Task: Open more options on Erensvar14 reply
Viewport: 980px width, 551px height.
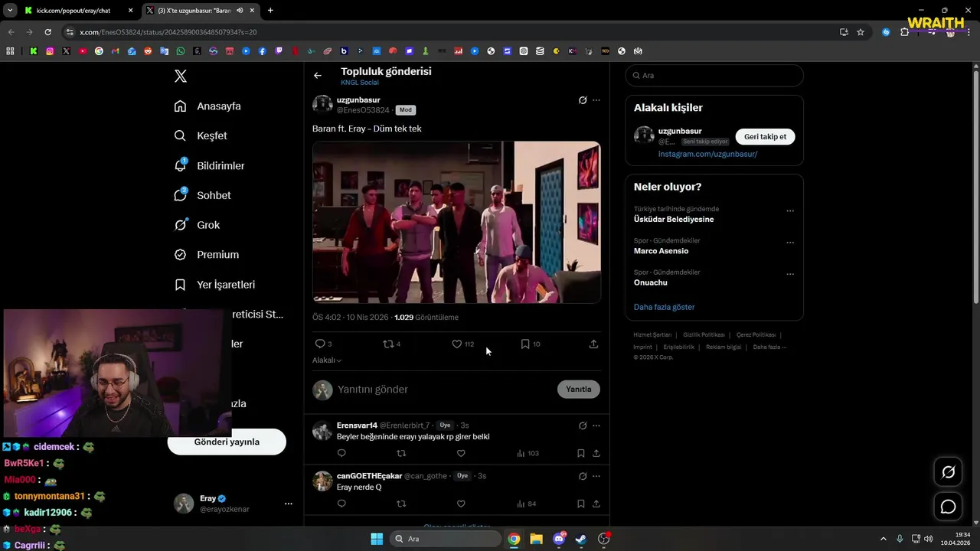Action: [596, 425]
